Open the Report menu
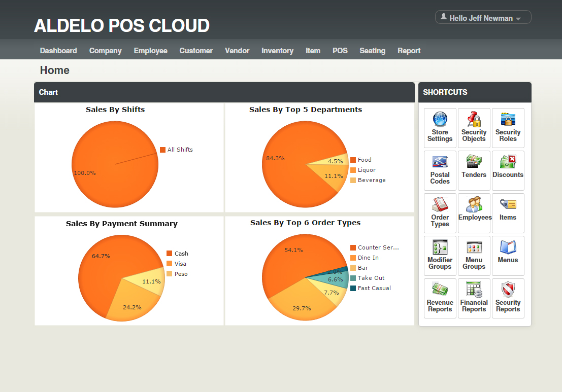 click(x=409, y=51)
